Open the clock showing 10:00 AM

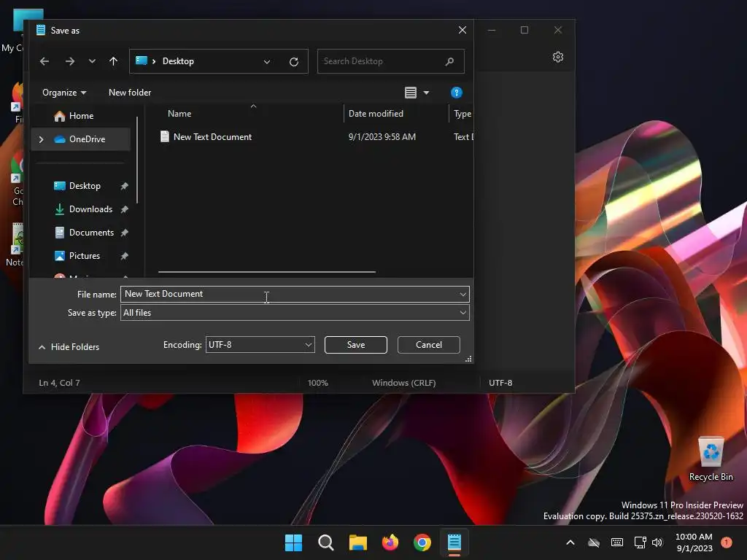tap(694, 542)
